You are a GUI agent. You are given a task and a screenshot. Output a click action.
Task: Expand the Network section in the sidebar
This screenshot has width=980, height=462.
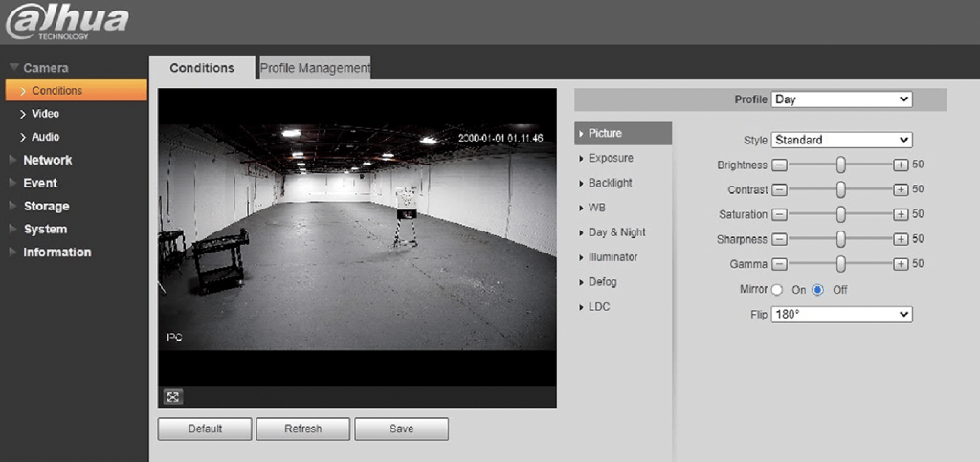pyautogui.click(x=48, y=160)
